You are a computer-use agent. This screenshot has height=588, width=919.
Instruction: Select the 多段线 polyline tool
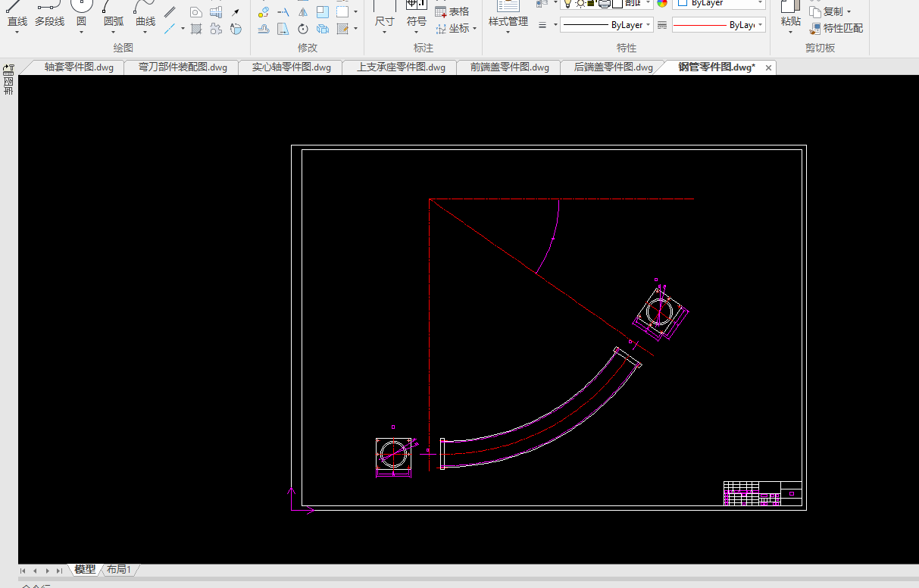tap(49, 15)
